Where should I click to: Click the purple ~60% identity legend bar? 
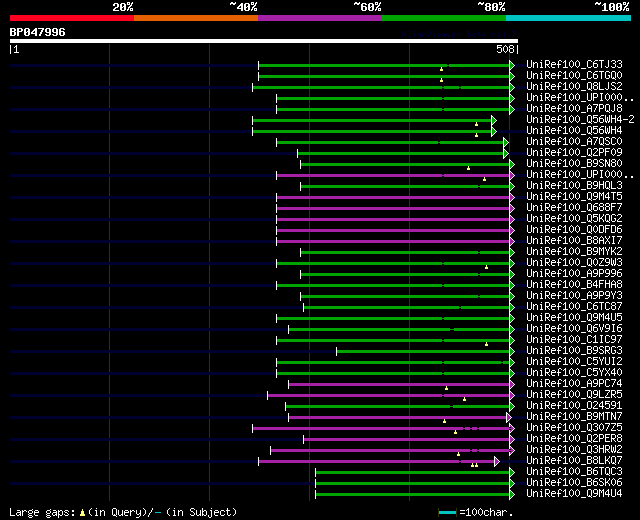pyautogui.click(x=320, y=18)
